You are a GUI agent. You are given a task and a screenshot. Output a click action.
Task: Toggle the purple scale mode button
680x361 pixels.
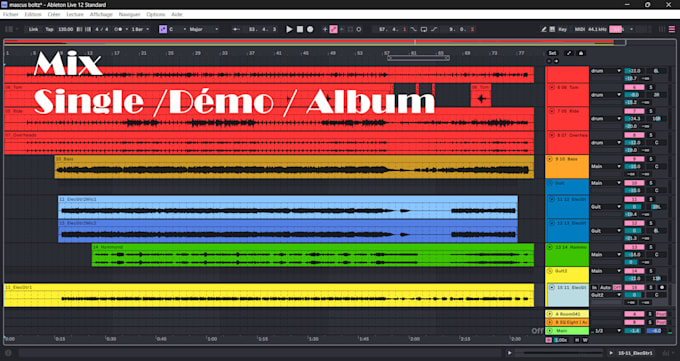[x=163, y=30]
